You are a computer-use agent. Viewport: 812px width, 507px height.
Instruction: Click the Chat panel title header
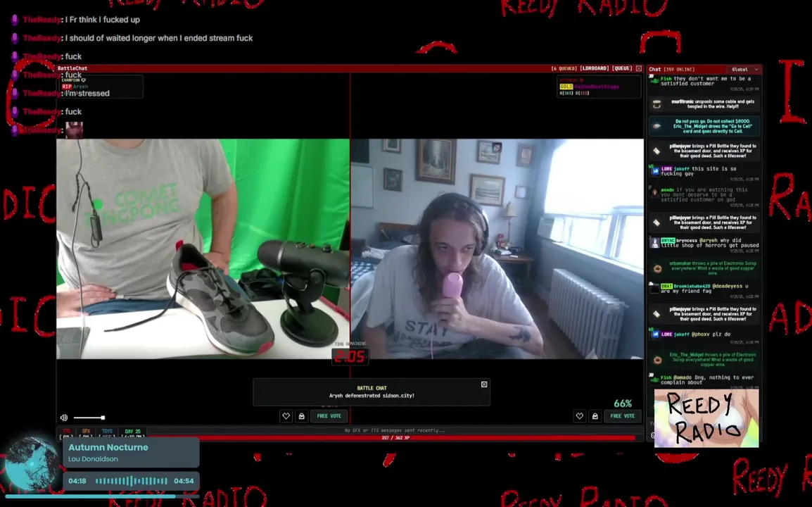(x=655, y=70)
